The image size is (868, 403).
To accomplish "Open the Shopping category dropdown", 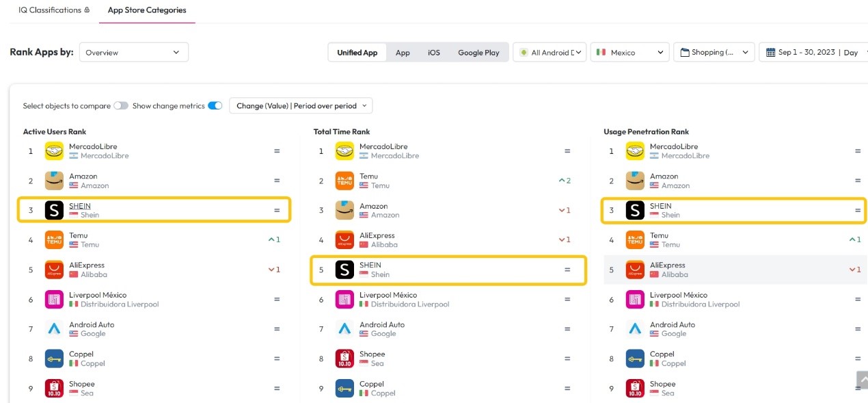I will click(x=714, y=52).
